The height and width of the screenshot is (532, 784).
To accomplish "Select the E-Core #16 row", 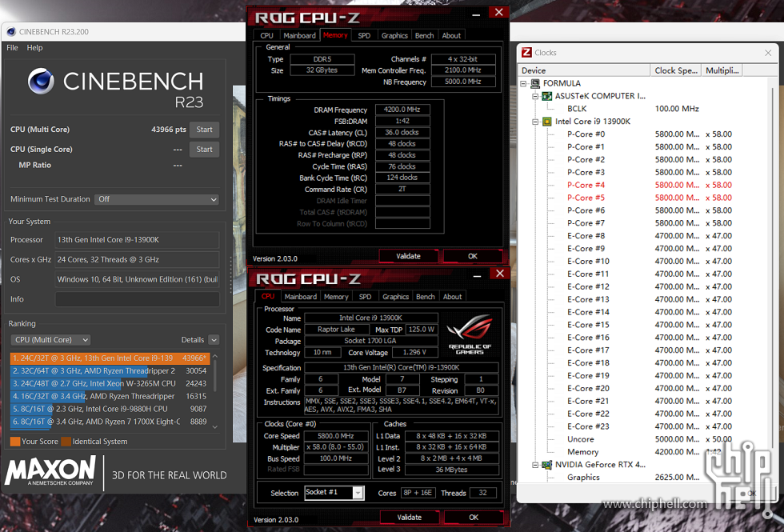I will pos(588,338).
